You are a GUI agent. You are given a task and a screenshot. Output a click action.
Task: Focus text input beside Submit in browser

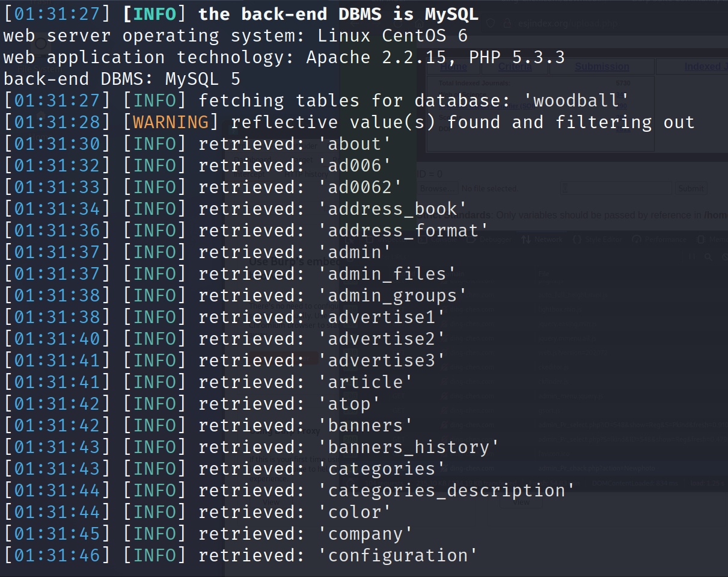616,189
